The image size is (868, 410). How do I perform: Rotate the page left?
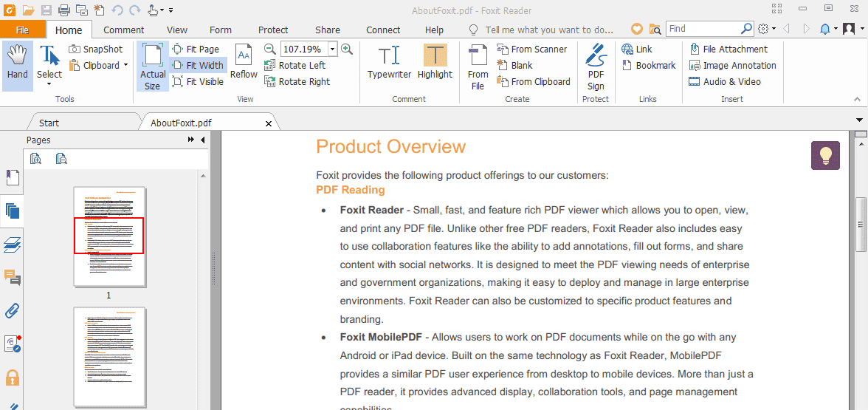coord(295,65)
